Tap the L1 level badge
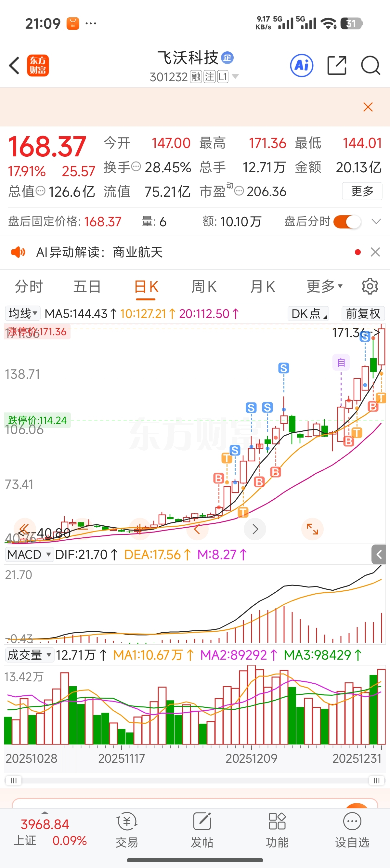 click(x=223, y=76)
